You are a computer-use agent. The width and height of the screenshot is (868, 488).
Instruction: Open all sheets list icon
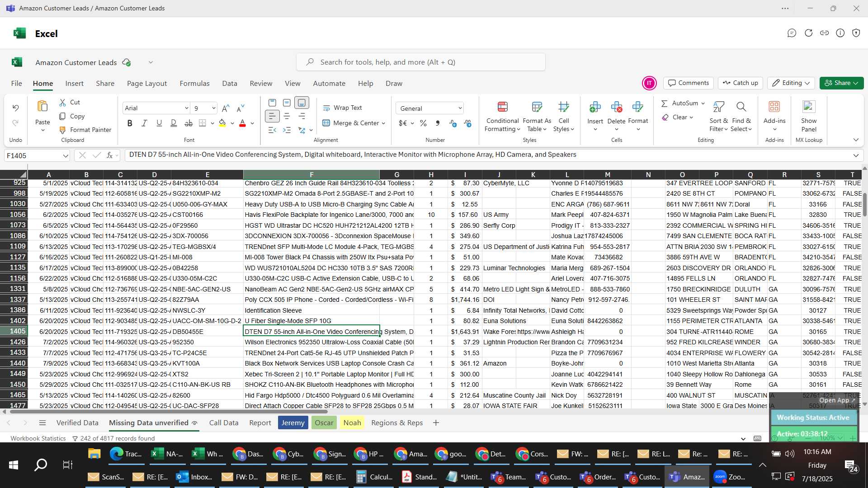pyautogui.click(x=42, y=423)
